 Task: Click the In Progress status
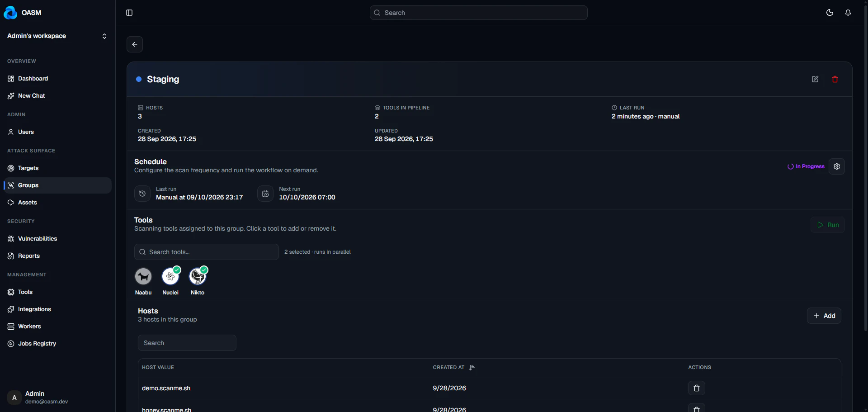[806, 166]
